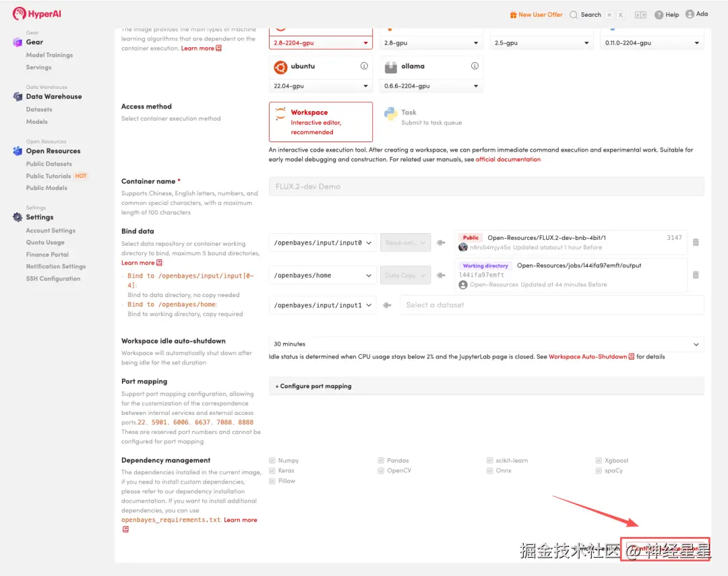Toggle the Xgboost checkbox
Viewport: 728px width, 576px height.
click(x=599, y=460)
